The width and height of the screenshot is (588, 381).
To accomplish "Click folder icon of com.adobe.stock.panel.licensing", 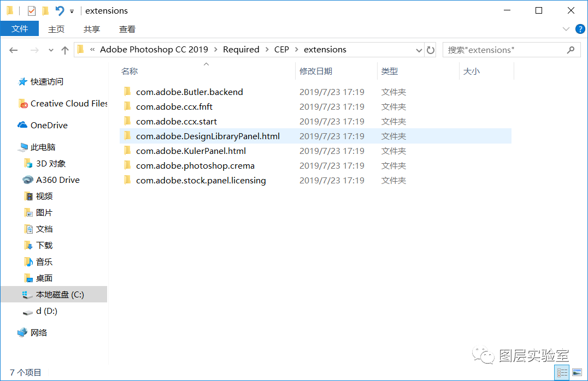I will pos(127,180).
